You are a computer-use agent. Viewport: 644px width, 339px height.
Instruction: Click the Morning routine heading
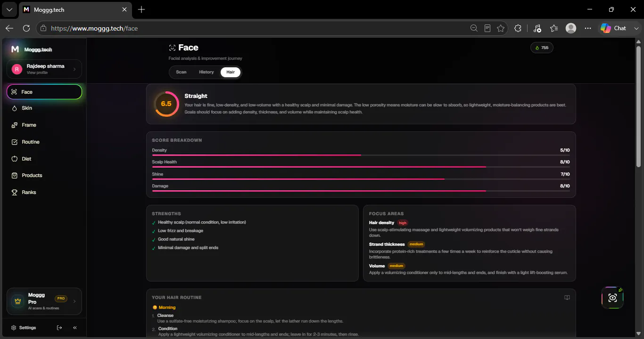click(x=164, y=307)
